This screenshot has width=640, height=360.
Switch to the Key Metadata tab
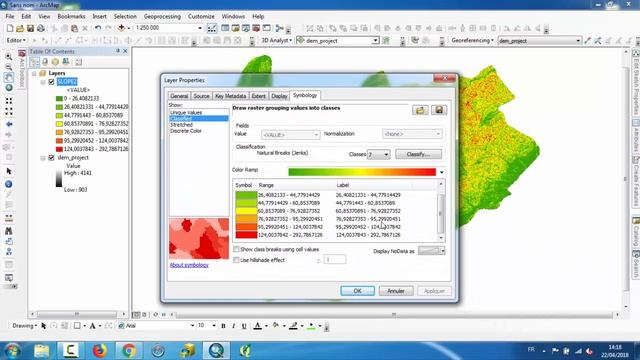[x=230, y=96]
